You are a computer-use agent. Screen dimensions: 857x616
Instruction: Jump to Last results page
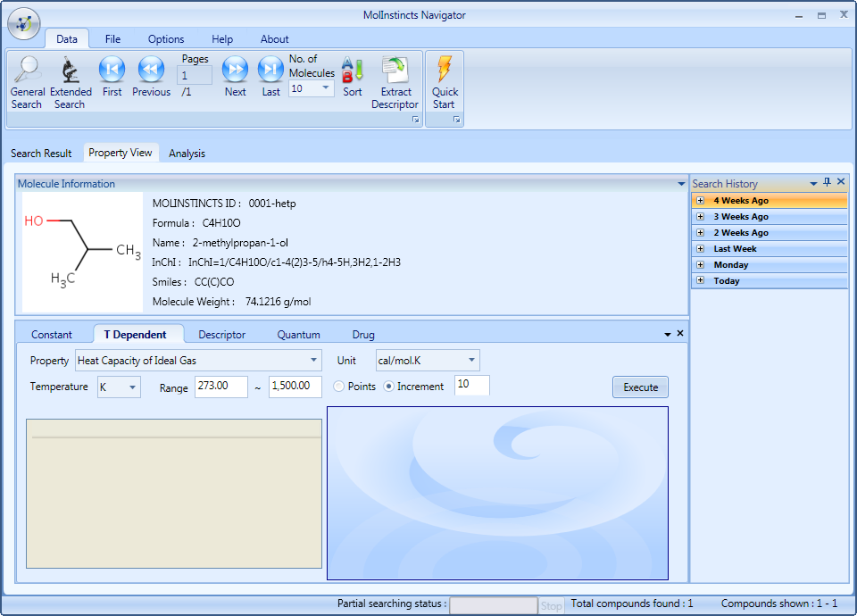pos(270,77)
